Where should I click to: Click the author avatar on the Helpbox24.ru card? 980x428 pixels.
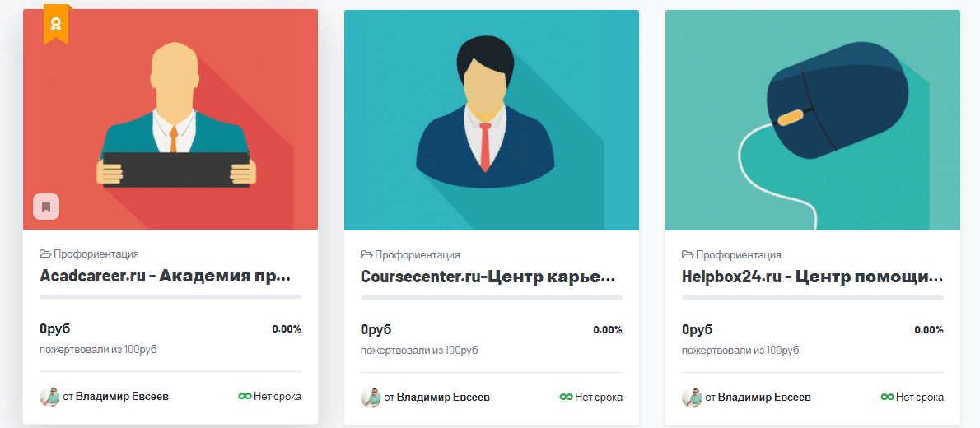(692, 397)
